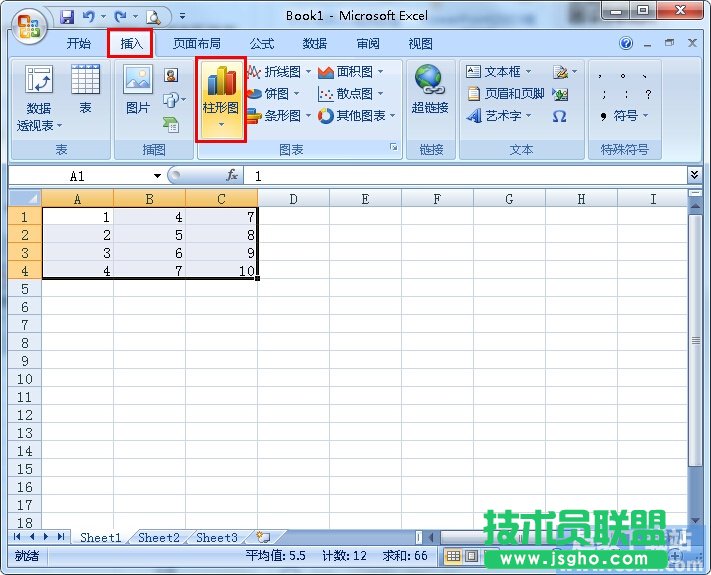The width and height of the screenshot is (711, 575).
Task: Switch to the 页面布局 page layout tab
Action: click(x=196, y=44)
